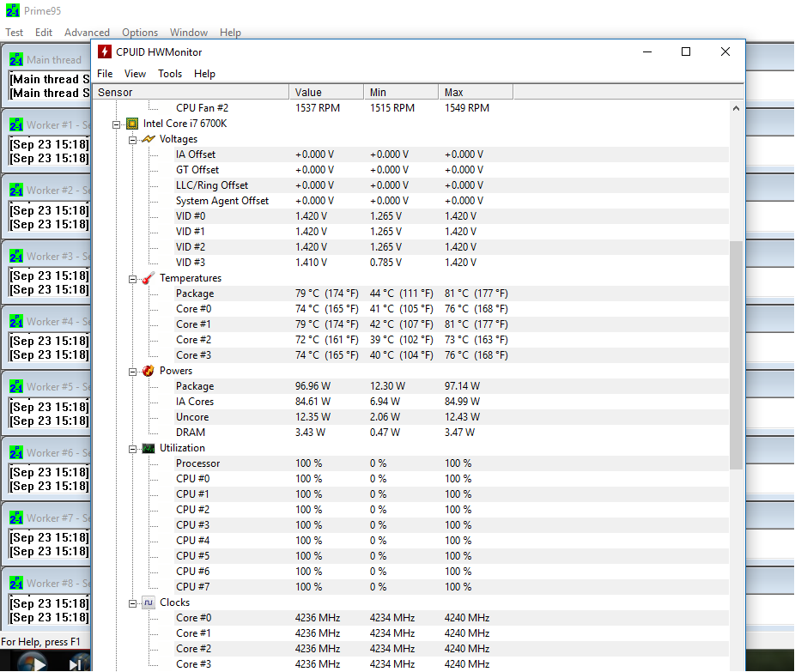Collapse the Clocks tree section
795x672 pixels.
(x=132, y=603)
